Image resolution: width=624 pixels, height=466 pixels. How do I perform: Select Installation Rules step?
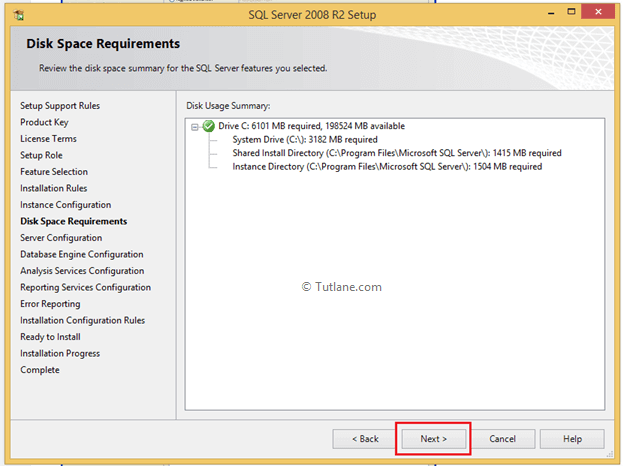tap(54, 188)
